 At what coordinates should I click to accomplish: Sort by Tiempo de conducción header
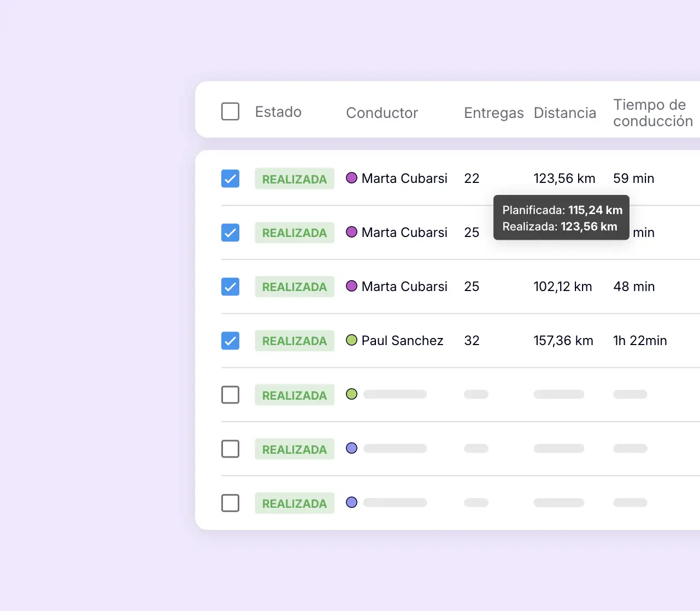click(x=653, y=112)
